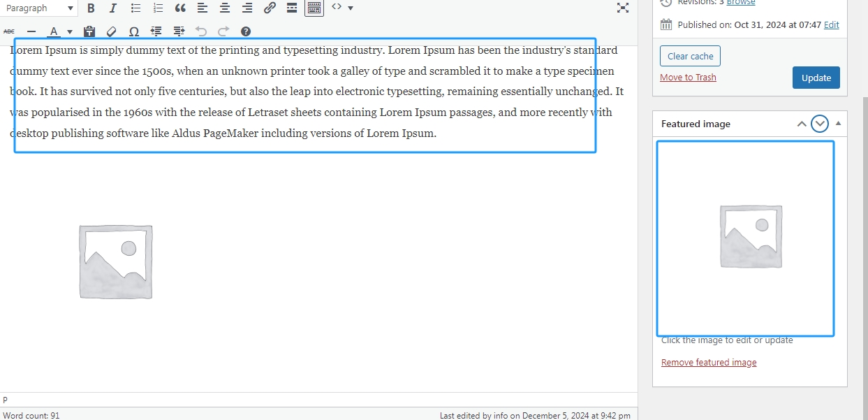Select the placeholder image in the editor
Viewport: 868px width, 420px height.
pos(116,261)
